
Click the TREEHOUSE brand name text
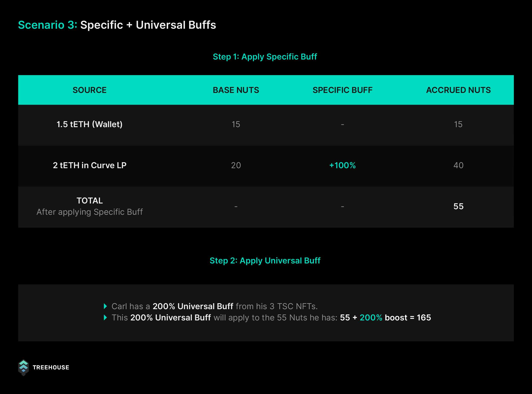(51, 367)
